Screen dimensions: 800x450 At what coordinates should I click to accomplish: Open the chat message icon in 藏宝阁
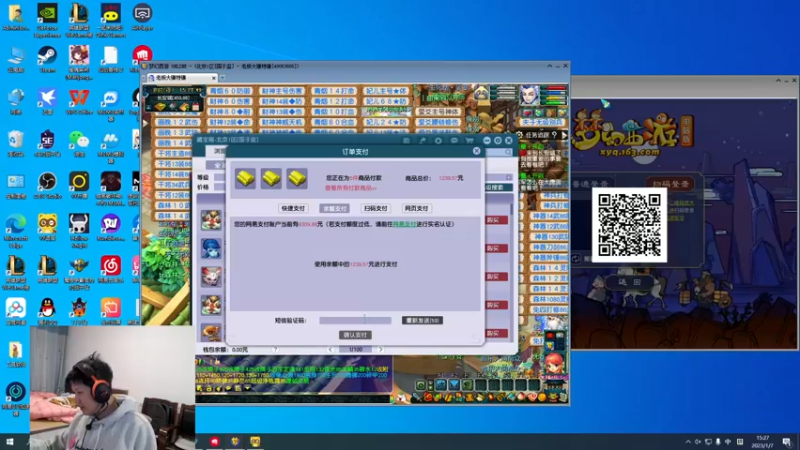pyautogui.click(x=454, y=140)
